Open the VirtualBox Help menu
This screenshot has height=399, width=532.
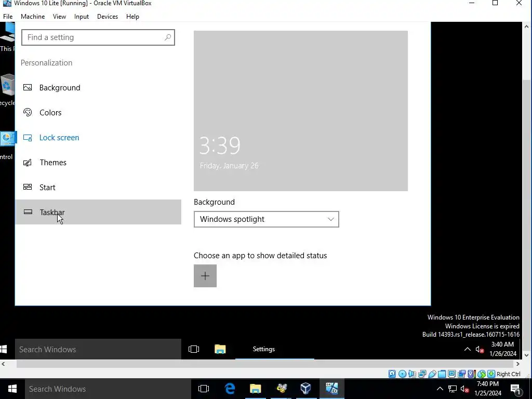point(132,16)
